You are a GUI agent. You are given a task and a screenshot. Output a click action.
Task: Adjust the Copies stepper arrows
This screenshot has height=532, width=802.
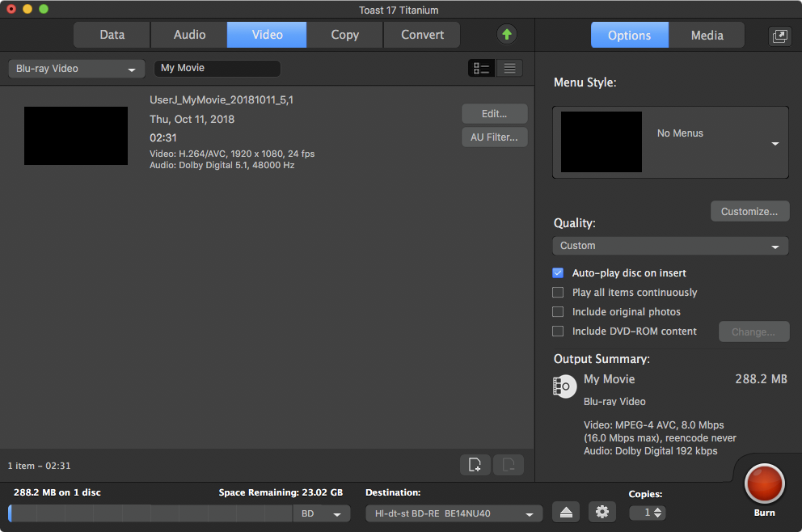pos(658,513)
